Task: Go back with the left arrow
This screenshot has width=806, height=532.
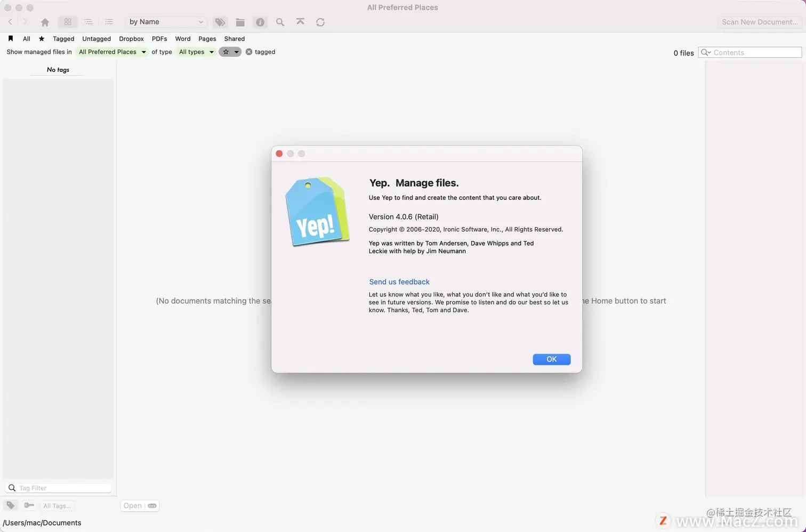Action: (x=10, y=22)
